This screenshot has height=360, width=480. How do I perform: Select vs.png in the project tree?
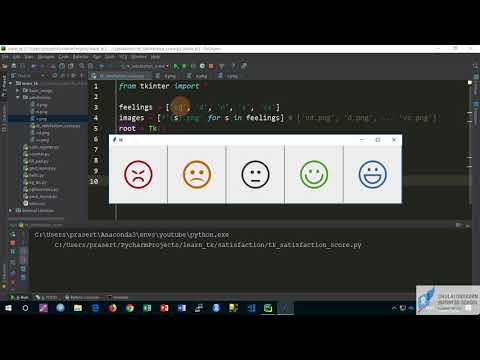[40, 140]
